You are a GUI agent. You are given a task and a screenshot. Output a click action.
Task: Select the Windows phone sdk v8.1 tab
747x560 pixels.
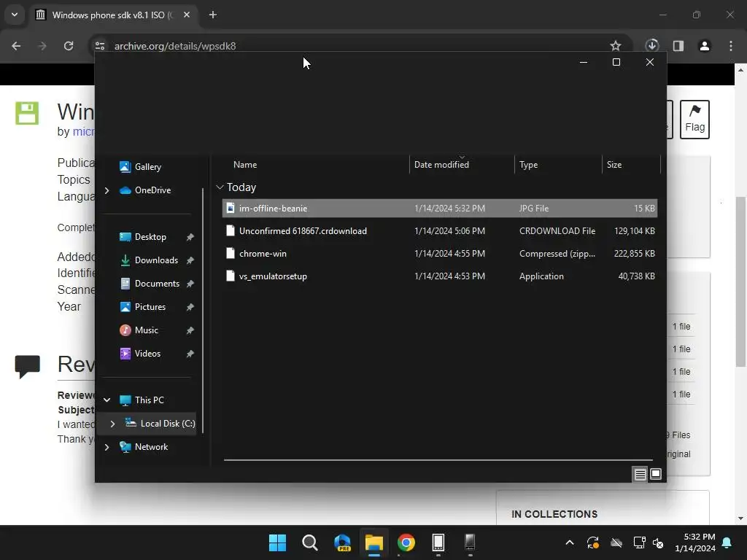click(x=113, y=15)
